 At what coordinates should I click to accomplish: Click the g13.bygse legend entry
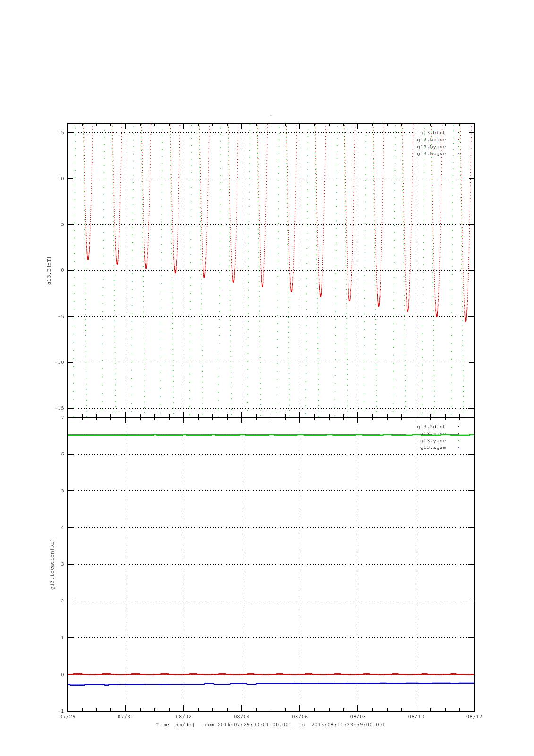click(x=431, y=146)
